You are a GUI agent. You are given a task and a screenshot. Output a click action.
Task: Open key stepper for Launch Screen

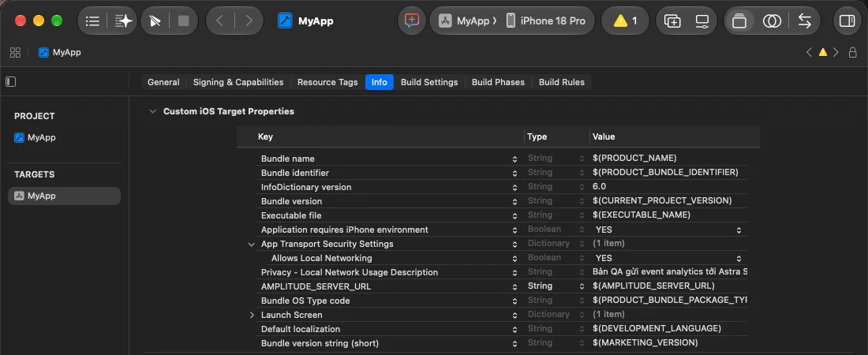click(x=514, y=315)
